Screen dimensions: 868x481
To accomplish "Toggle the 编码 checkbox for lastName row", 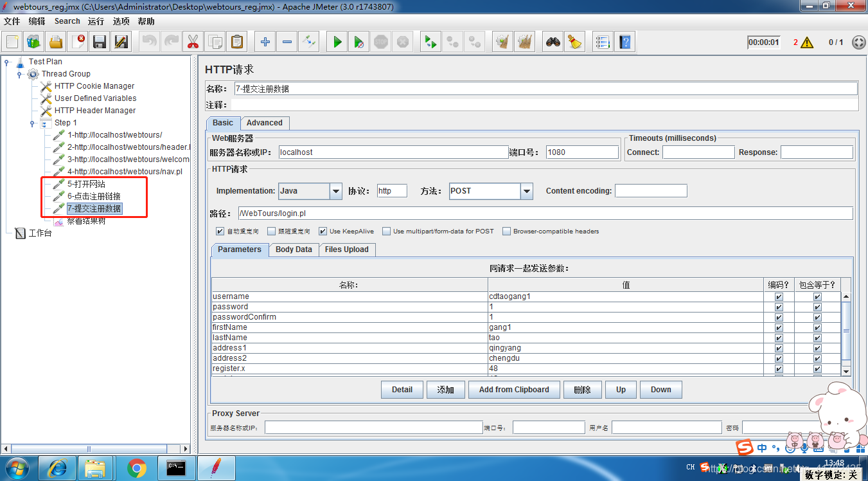I will [x=779, y=338].
